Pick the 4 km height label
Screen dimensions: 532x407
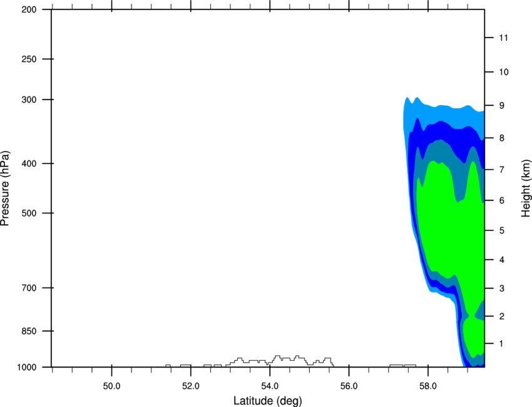pos(502,260)
